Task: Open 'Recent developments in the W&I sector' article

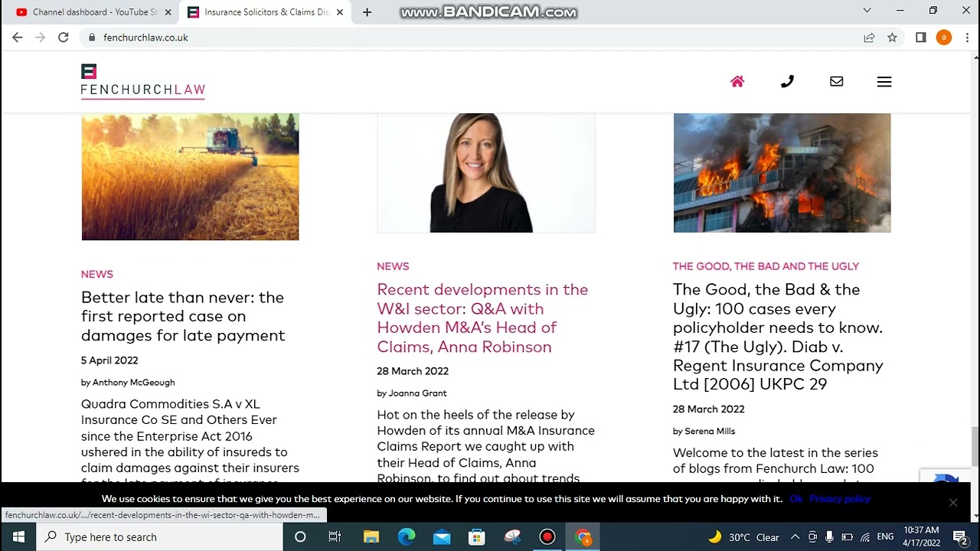Action: (x=482, y=318)
